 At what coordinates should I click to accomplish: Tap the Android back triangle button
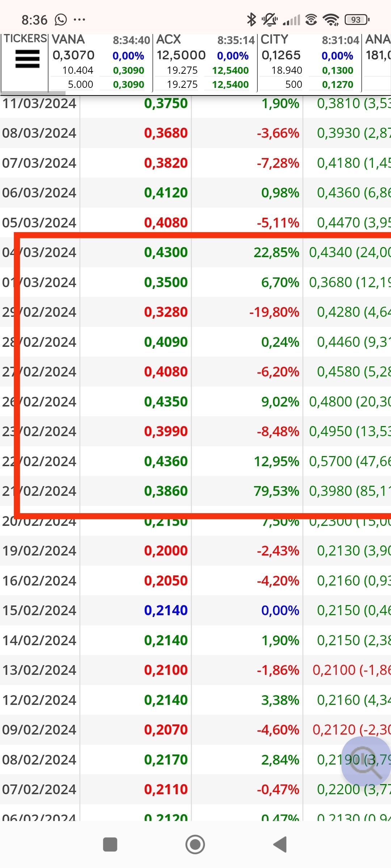(280, 844)
